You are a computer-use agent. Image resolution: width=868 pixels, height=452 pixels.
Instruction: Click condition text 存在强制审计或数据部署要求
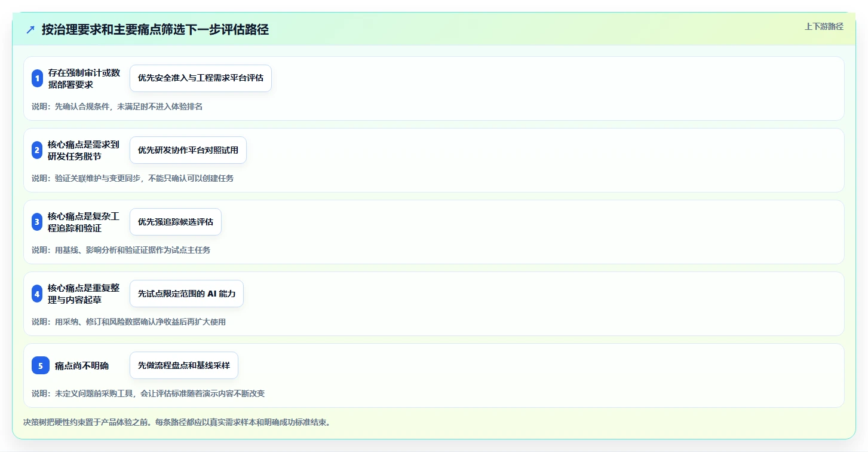pos(84,78)
